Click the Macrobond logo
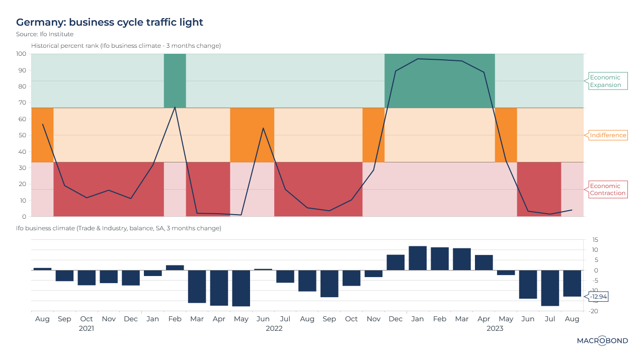 tap(602, 341)
